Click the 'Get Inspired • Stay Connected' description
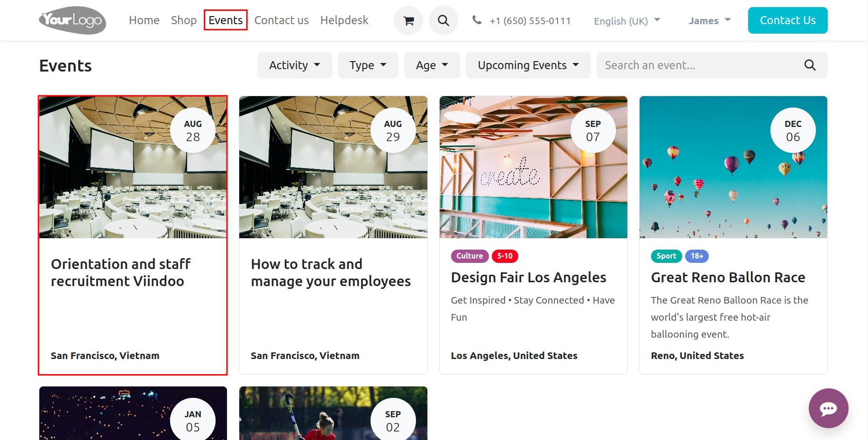This screenshot has width=868, height=440. click(x=533, y=308)
